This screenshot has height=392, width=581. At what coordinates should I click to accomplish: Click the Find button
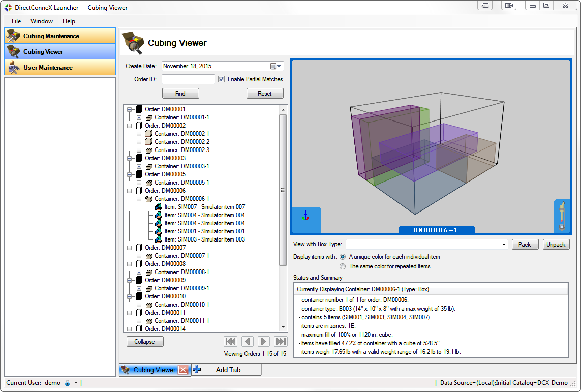180,94
